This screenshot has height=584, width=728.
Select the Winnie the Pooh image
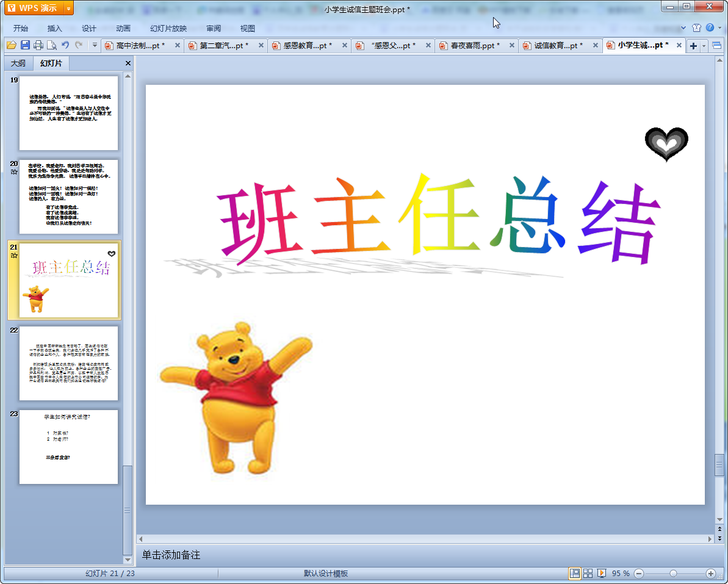236,398
